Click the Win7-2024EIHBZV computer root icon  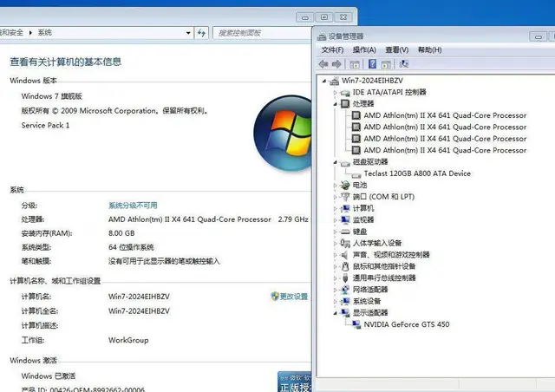click(x=334, y=81)
